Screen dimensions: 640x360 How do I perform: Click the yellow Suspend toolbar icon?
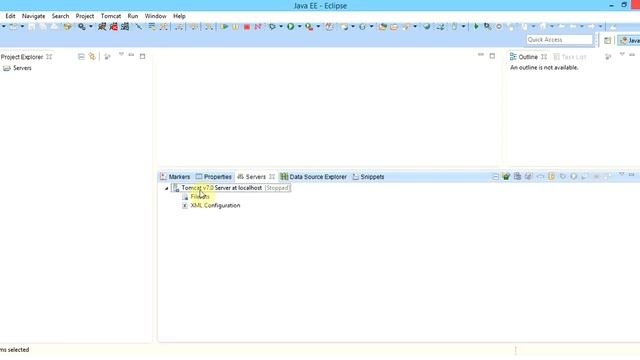click(x=236, y=27)
